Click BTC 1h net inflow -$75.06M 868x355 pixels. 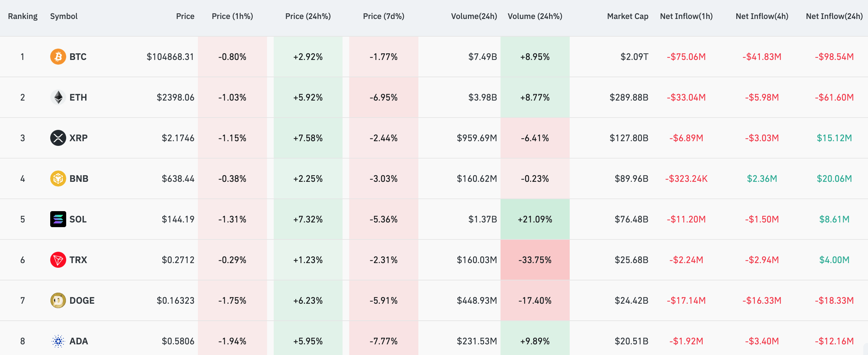click(x=686, y=57)
